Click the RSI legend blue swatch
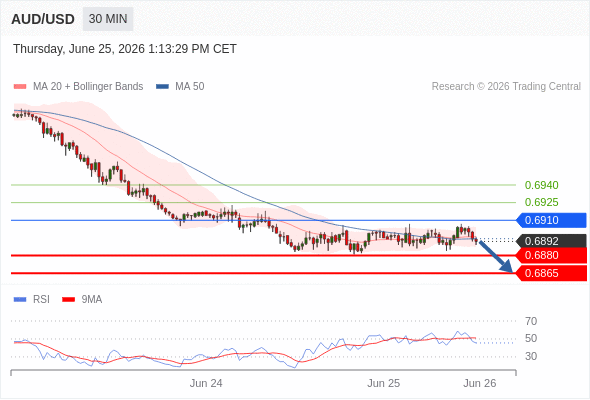 coord(20,300)
